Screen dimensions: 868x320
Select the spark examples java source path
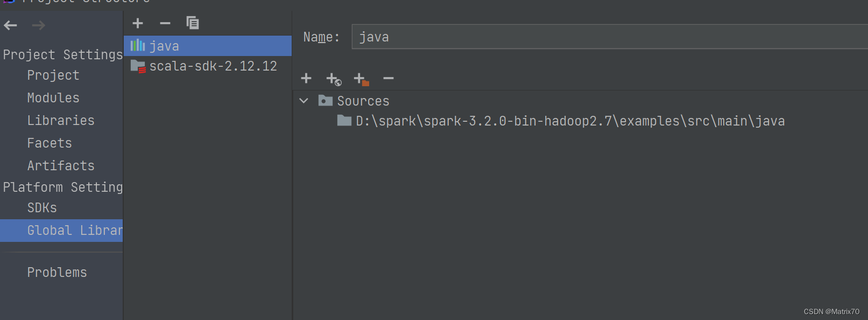pyautogui.click(x=570, y=121)
